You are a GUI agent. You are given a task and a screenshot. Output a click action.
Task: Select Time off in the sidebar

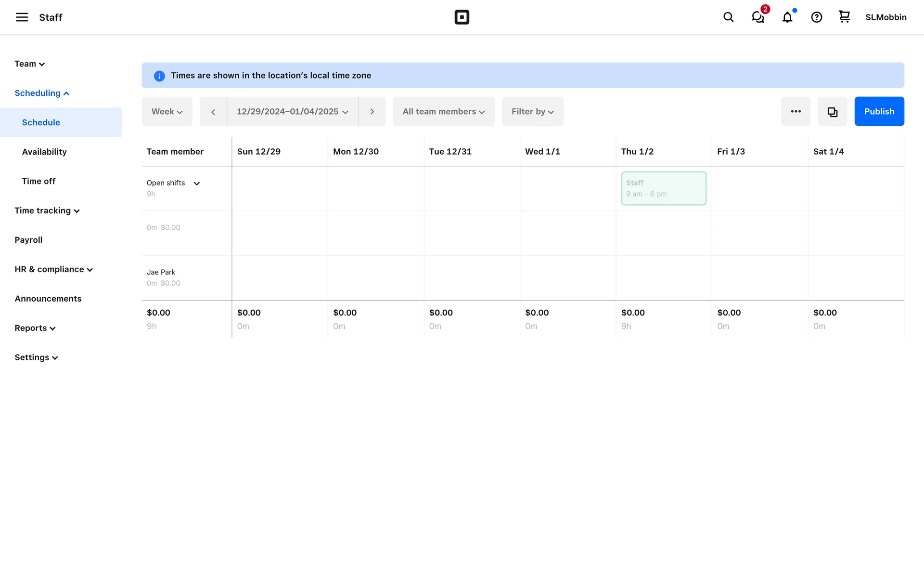point(38,181)
